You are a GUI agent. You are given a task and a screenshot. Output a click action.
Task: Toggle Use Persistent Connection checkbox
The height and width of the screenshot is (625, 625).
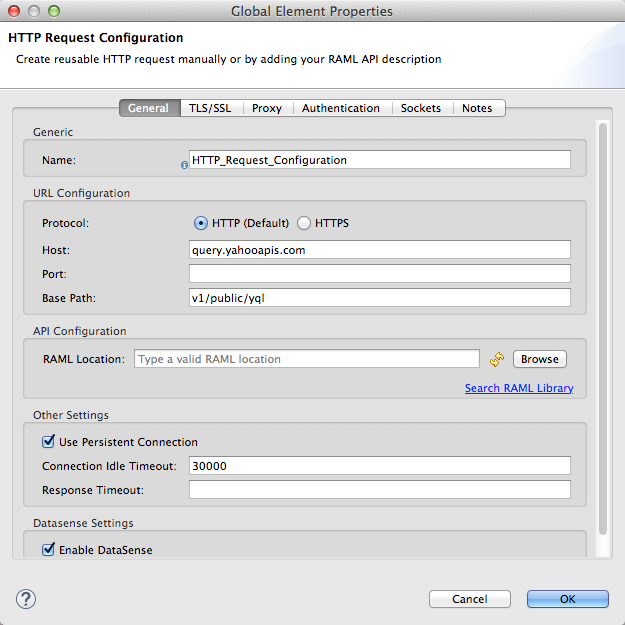click(x=48, y=442)
